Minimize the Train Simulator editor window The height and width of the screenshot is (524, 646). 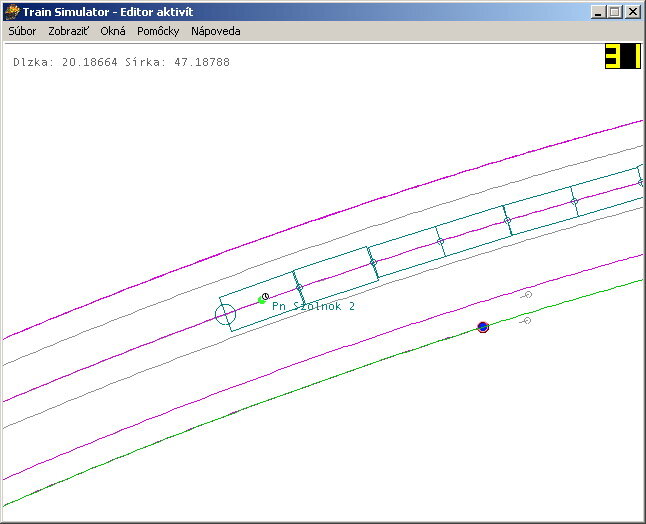point(598,12)
